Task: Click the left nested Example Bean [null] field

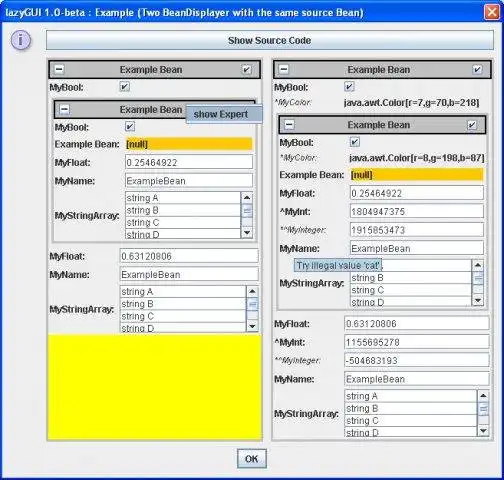Action: coord(189,144)
